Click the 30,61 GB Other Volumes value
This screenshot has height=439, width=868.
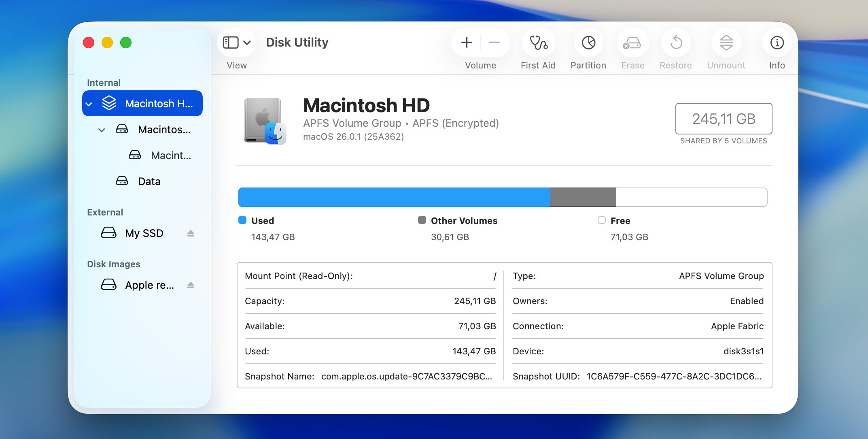(450, 237)
